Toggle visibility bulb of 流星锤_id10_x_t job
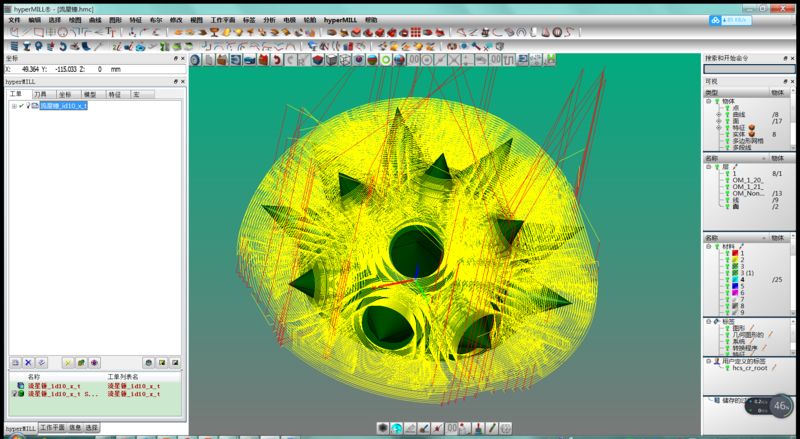Viewport: 800px width, 439px height. [x=28, y=106]
